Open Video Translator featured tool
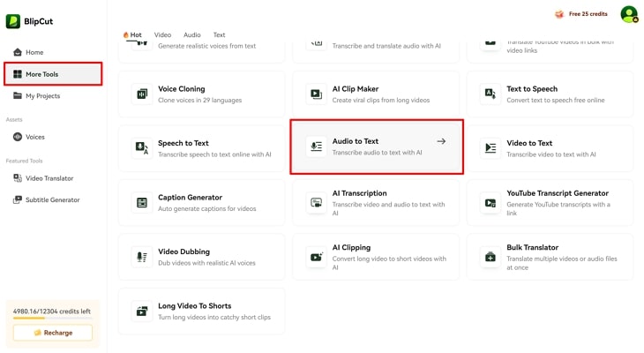Image resolution: width=644 pixels, height=353 pixels. pyautogui.click(x=49, y=178)
